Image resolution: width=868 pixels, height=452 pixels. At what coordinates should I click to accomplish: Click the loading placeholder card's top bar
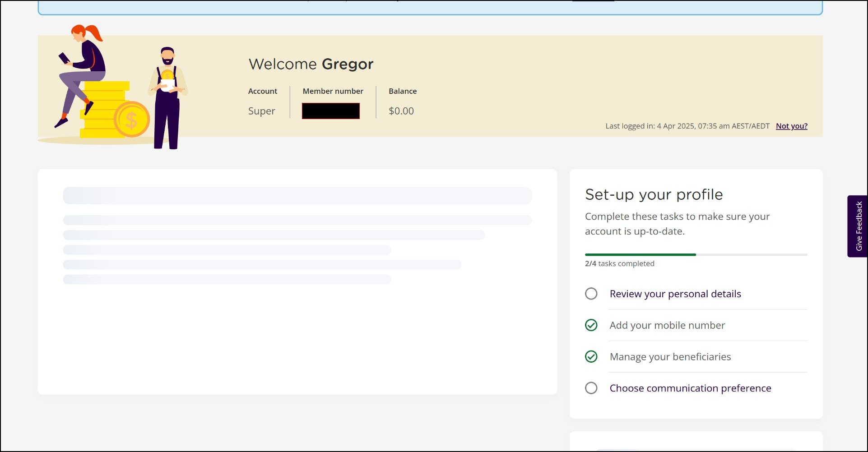297,196
